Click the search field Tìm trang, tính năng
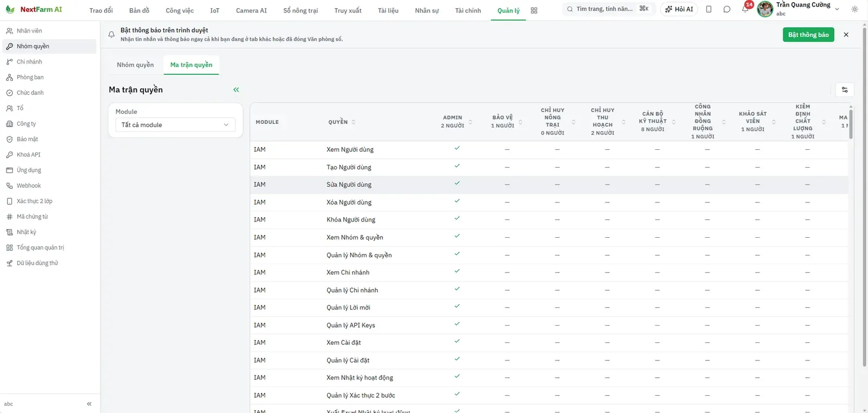Viewport: 868px width, 413px height. click(x=608, y=9)
